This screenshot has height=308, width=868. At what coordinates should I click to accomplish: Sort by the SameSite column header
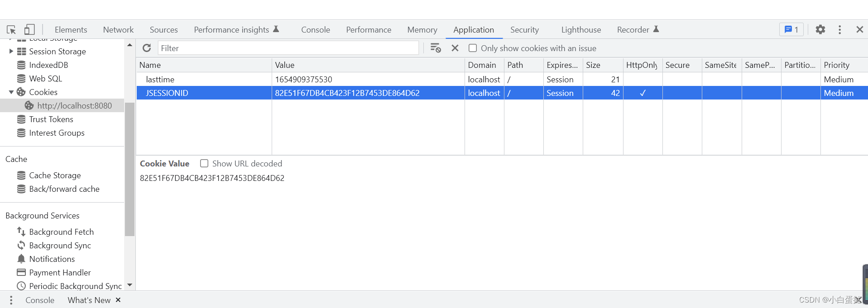click(721, 65)
